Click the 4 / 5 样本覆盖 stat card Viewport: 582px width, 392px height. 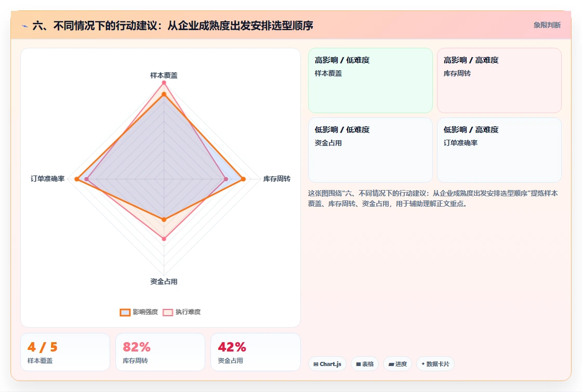coord(65,352)
